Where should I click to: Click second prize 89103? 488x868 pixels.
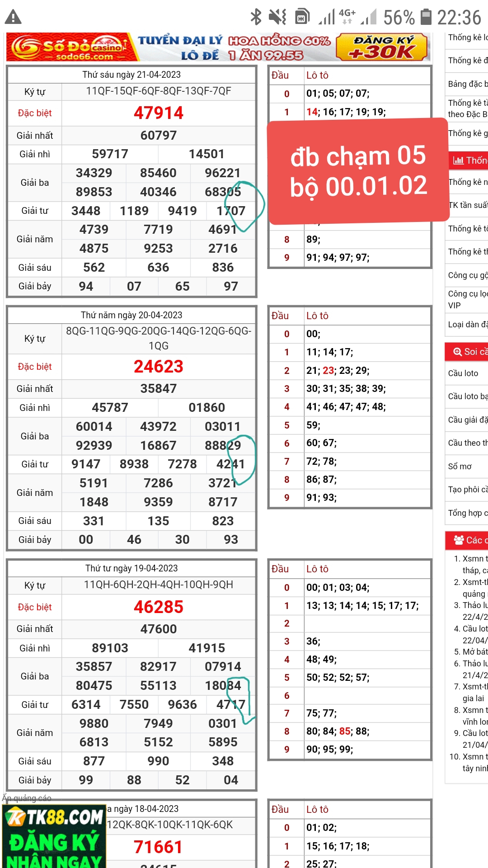click(x=110, y=648)
